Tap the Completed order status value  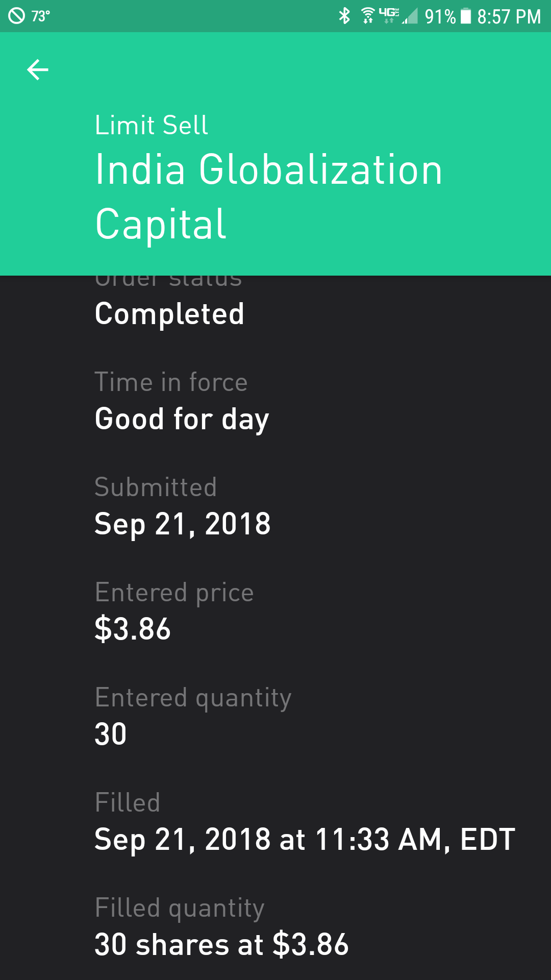point(169,313)
